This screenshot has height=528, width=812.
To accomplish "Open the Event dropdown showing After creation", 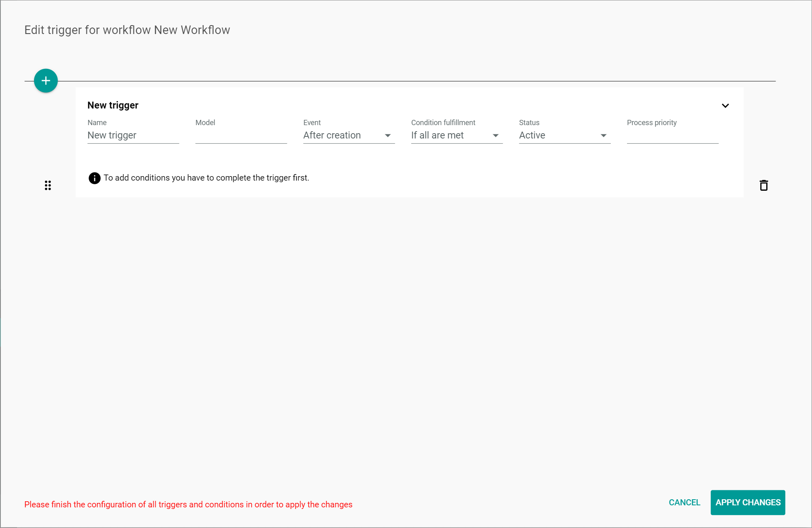I will tap(349, 135).
